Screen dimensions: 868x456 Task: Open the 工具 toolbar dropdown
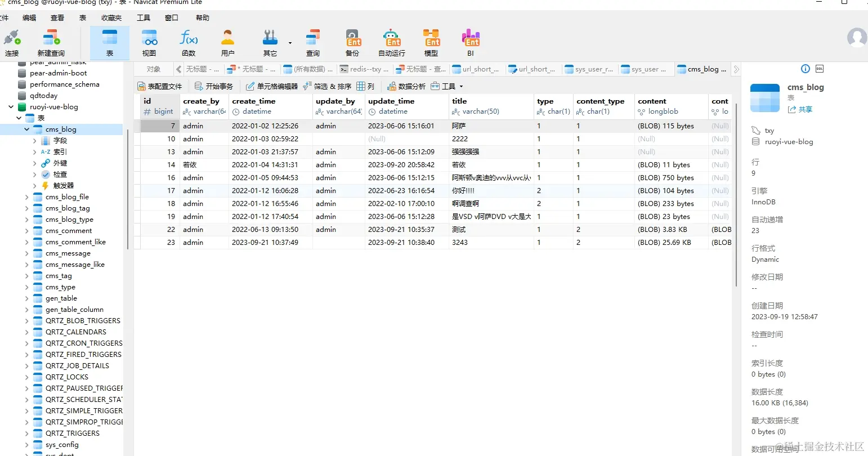(x=447, y=86)
